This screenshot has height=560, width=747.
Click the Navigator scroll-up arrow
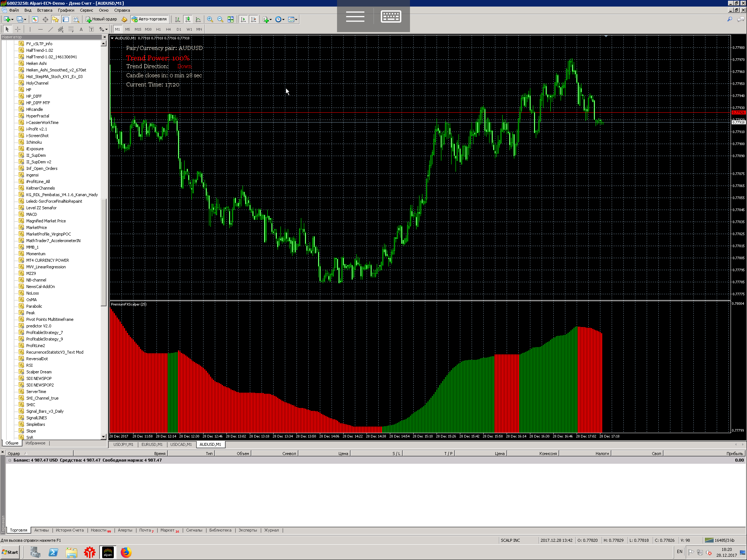pyautogui.click(x=104, y=44)
